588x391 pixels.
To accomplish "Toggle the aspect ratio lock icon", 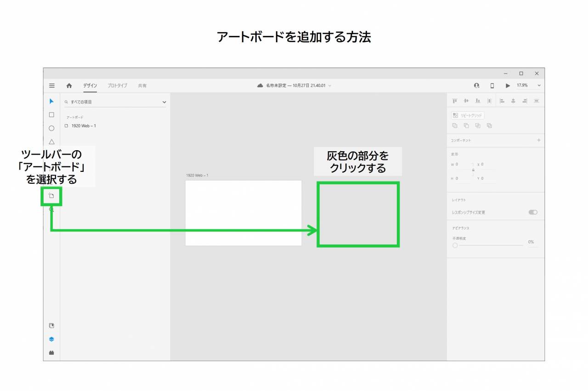I will point(473,170).
